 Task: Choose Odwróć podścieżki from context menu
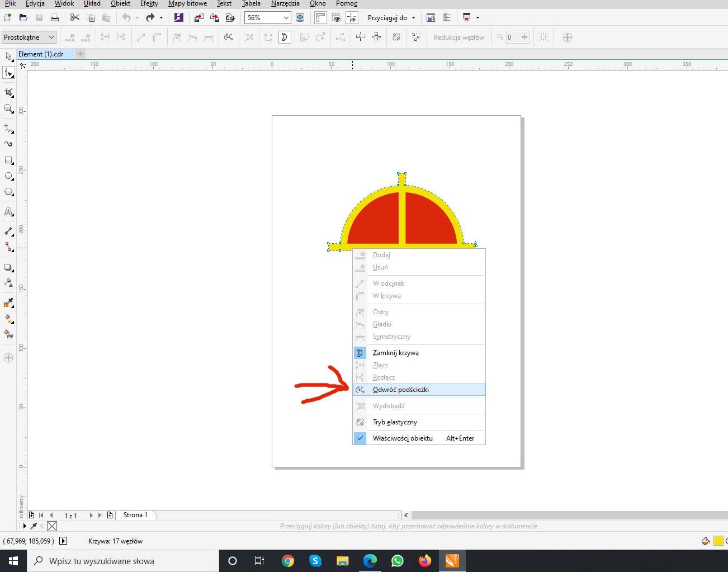pos(400,390)
